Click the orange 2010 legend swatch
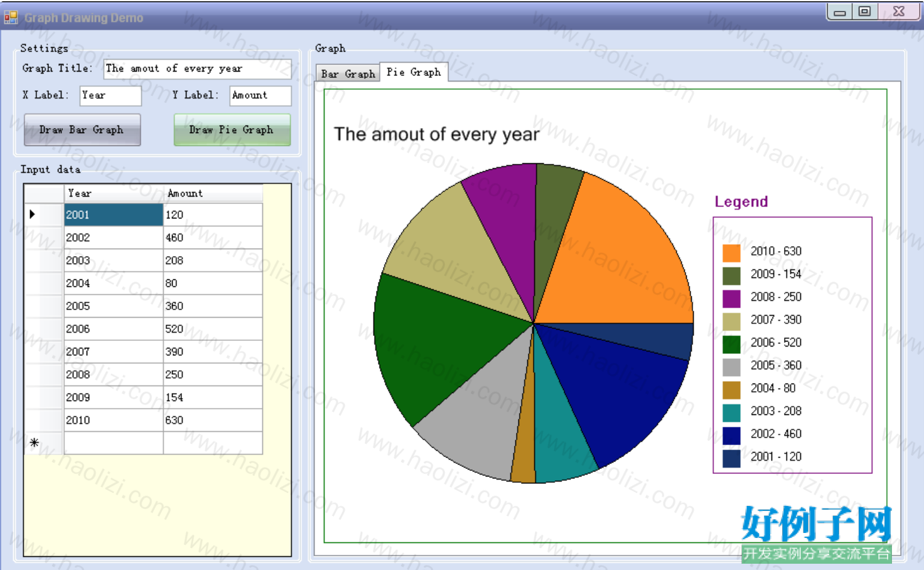Viewport: 924px width, 570px height. coord(731,253)
